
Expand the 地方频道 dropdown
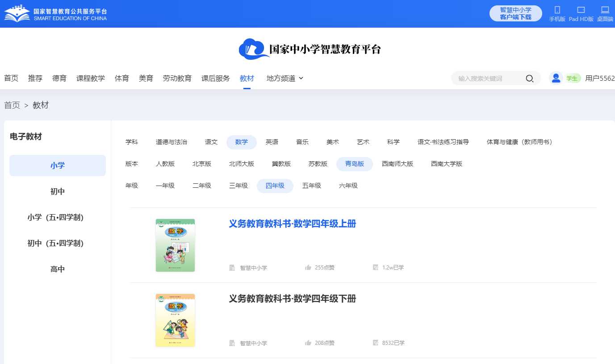(285, 78)
